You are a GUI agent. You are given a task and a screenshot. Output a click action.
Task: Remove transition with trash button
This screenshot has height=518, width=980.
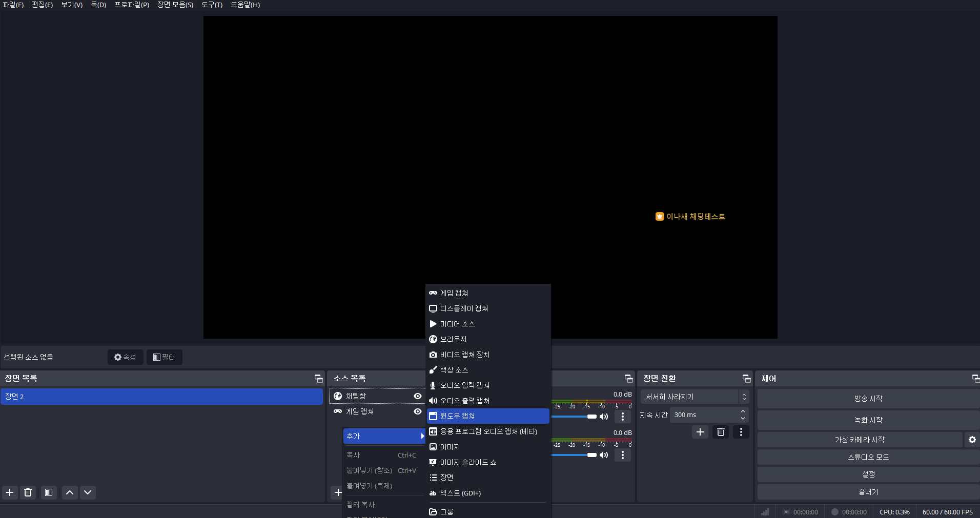(x=721, y=432)
